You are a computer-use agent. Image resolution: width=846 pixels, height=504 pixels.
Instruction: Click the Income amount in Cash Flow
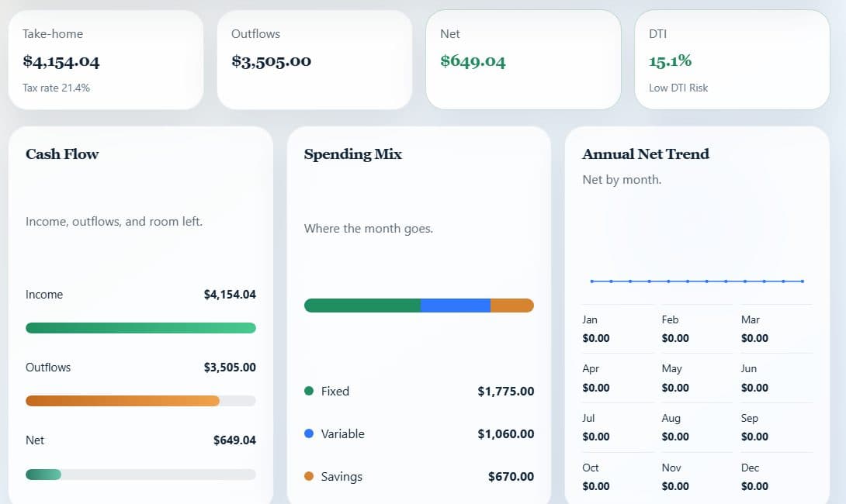click(230, 295)
